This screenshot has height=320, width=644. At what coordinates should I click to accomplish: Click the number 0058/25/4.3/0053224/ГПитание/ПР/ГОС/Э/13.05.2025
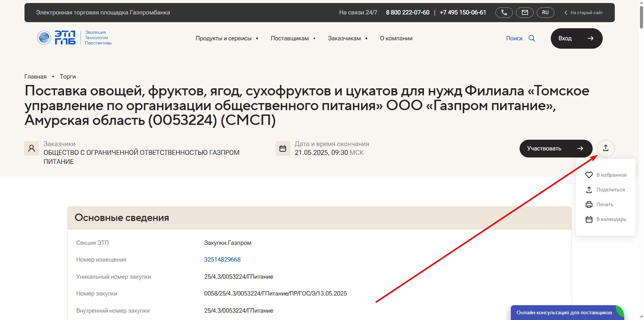pos(275,293)
